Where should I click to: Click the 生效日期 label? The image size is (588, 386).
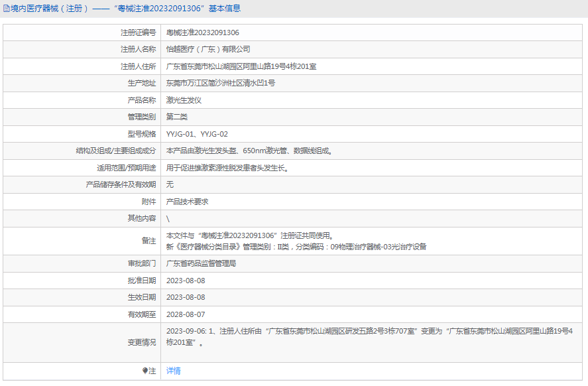pos(142,298)
